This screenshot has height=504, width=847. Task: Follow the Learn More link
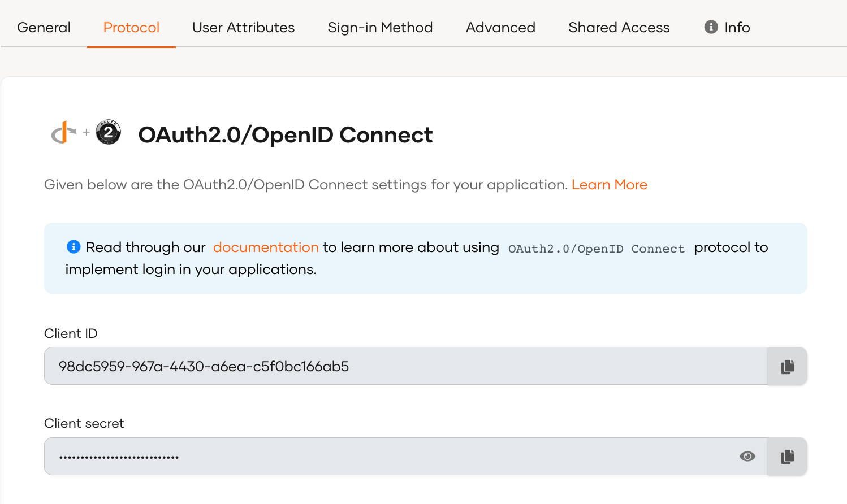(x=610, y=185)
